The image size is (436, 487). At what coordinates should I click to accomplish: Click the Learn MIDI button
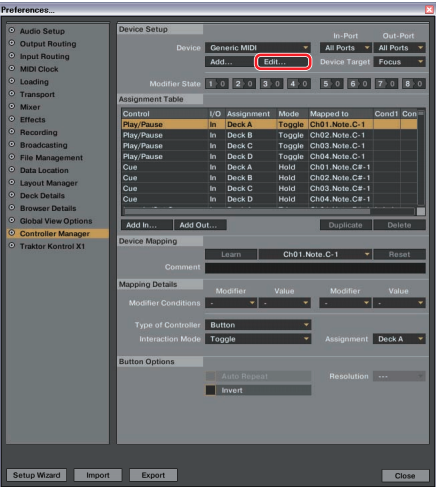(x=231, y=254)
